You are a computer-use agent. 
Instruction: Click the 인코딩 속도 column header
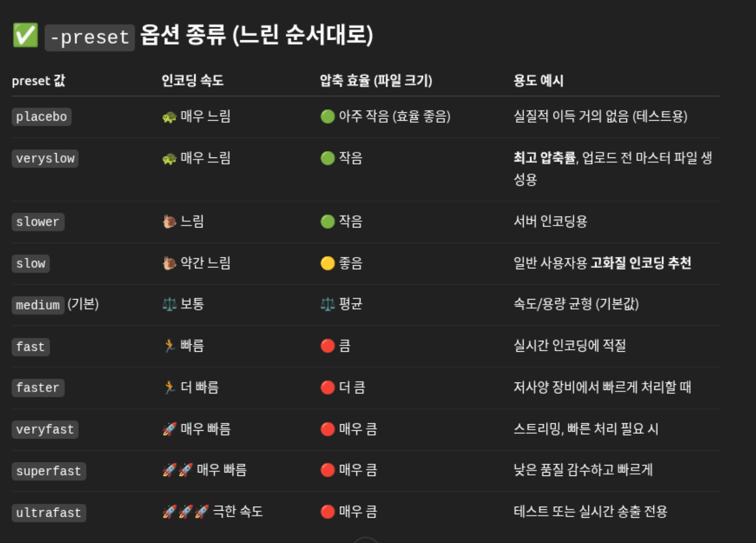click(193, 80)
